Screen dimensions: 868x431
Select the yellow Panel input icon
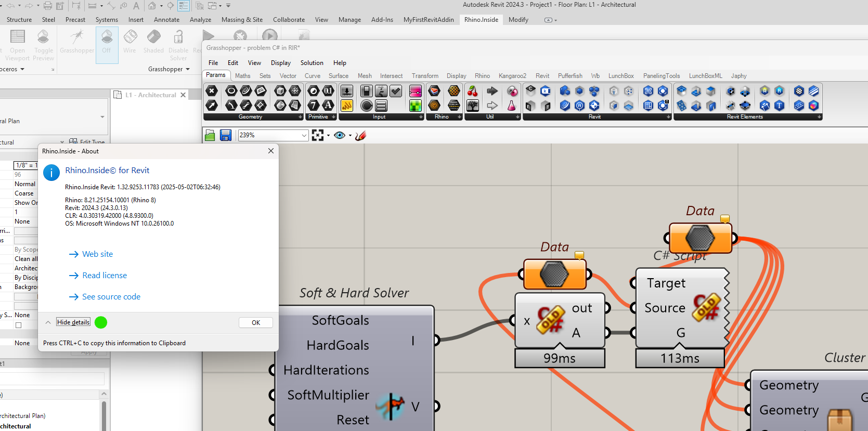347,106
